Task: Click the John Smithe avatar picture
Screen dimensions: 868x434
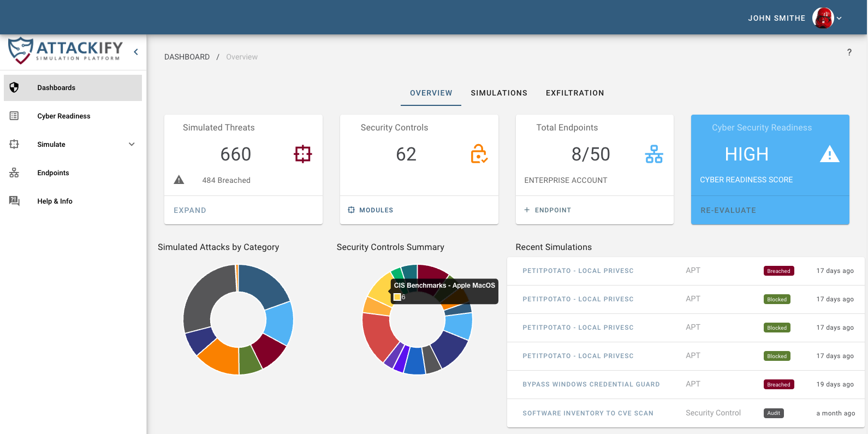Action: [x=823, y=18]
